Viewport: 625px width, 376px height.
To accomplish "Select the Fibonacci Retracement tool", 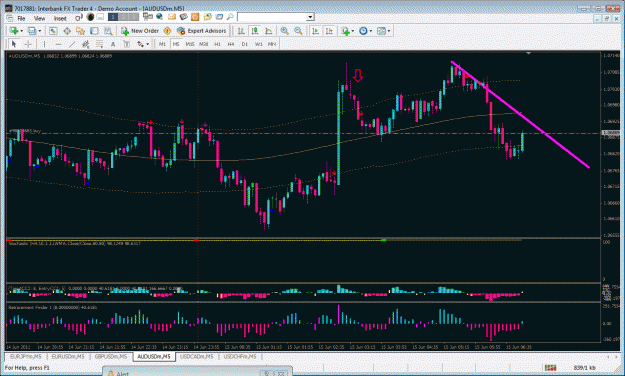I will pyautogui.click(x=99, y=44).
